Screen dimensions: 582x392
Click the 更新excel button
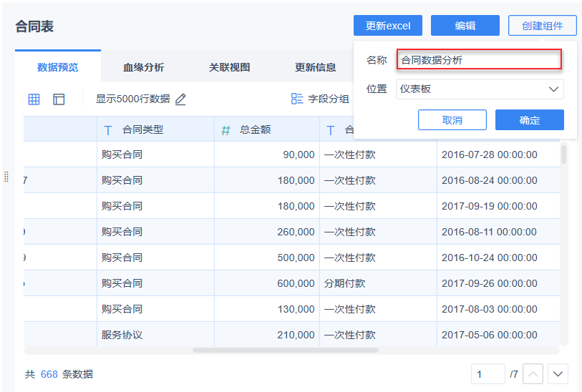click(388, 26)
